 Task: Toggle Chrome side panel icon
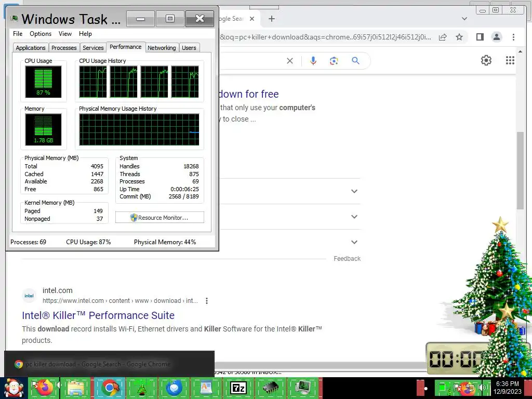point(480,37)
